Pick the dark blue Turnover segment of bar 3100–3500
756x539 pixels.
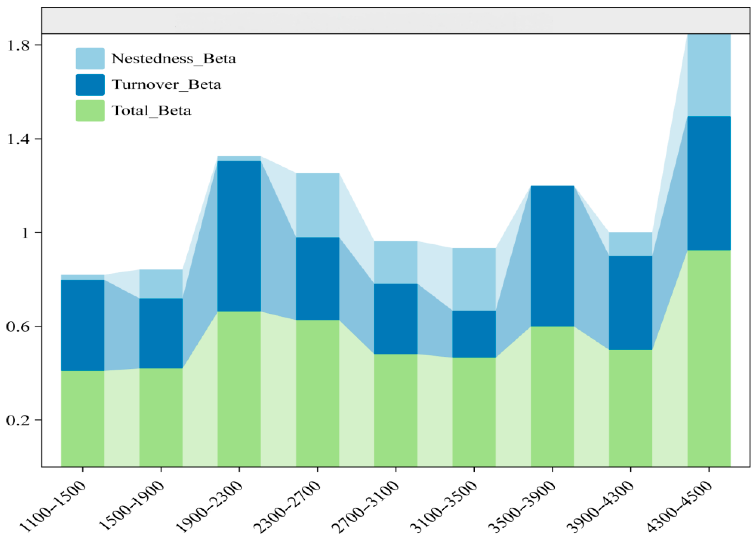coord(474,334)
